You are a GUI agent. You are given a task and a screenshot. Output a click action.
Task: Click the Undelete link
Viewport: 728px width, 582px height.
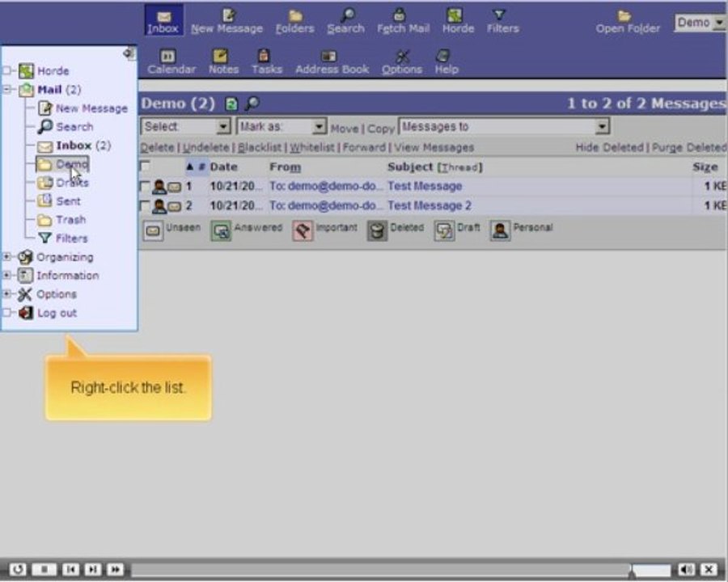206,148
